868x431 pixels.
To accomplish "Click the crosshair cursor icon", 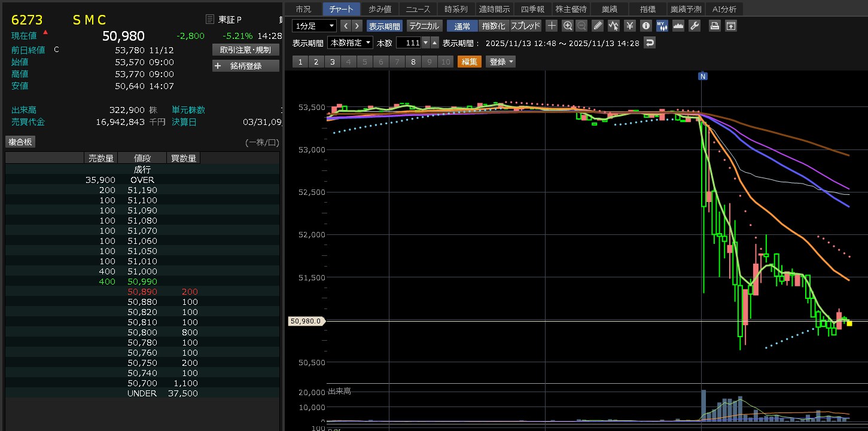I will 552,26.
